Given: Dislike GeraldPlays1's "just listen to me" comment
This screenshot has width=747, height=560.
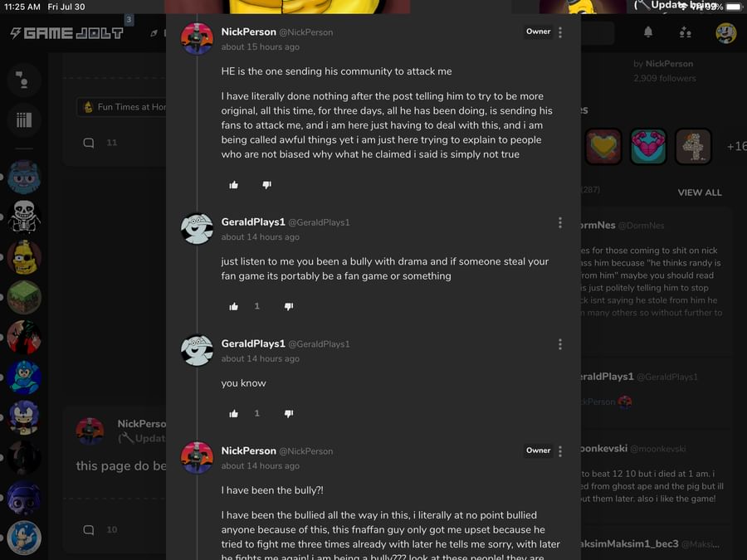Looking at the screenshot, I should pyautogui.click(x=289, y=306).
